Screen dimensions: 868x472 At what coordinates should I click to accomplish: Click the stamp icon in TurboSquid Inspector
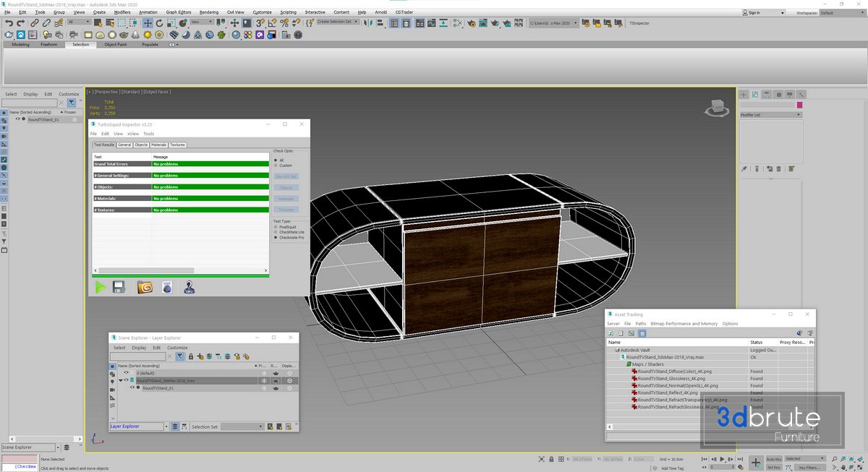tap(190, 287)
